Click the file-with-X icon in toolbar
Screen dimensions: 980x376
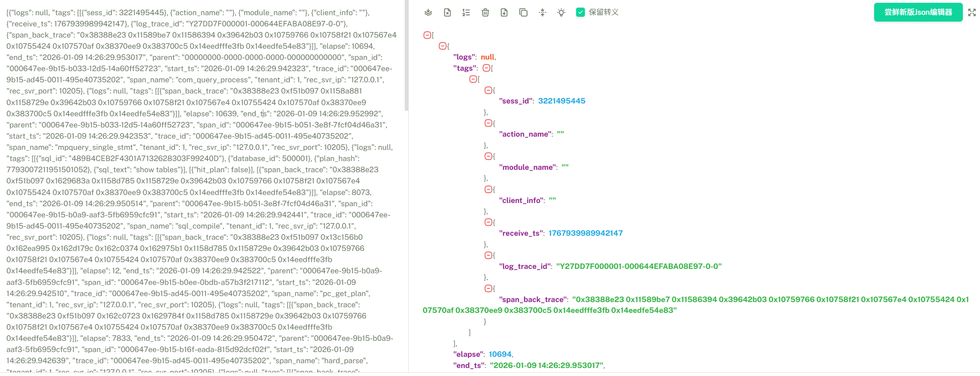pos(447,12)
